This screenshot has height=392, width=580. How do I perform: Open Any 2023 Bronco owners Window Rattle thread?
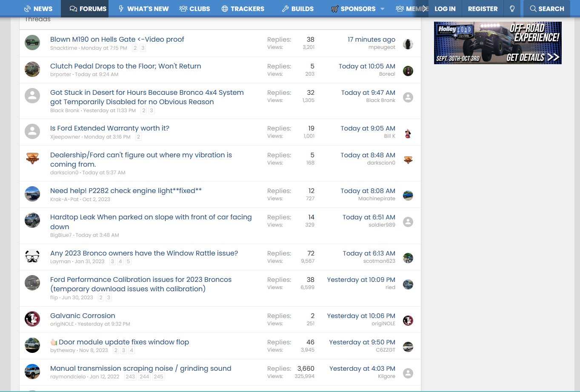point(144,253)
